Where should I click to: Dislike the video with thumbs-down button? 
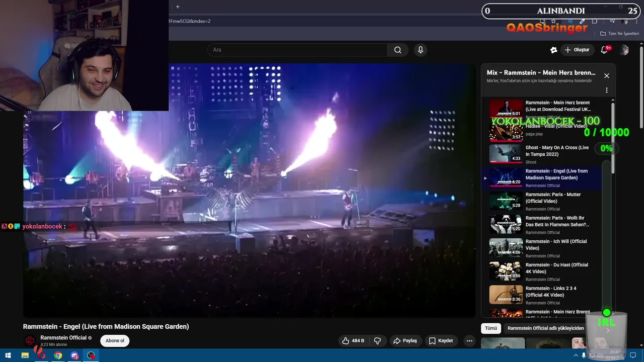[x=377, y=340]
